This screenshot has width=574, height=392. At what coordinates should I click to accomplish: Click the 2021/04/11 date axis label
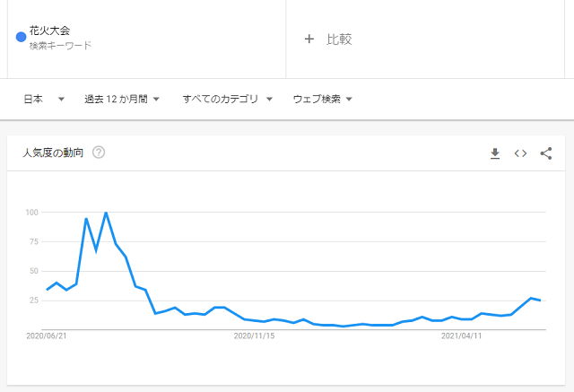point(461,336)
